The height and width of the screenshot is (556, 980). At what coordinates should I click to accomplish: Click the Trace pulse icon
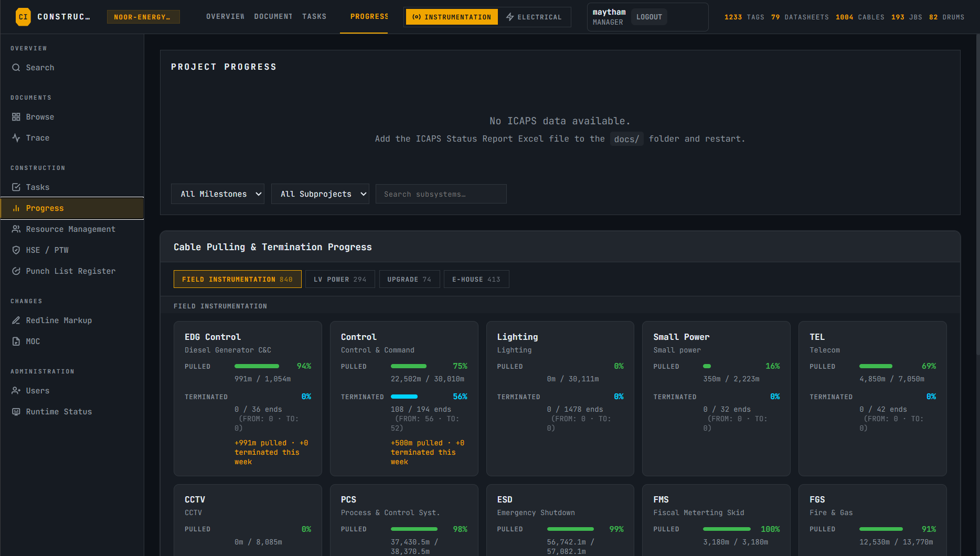pos(16,138)
